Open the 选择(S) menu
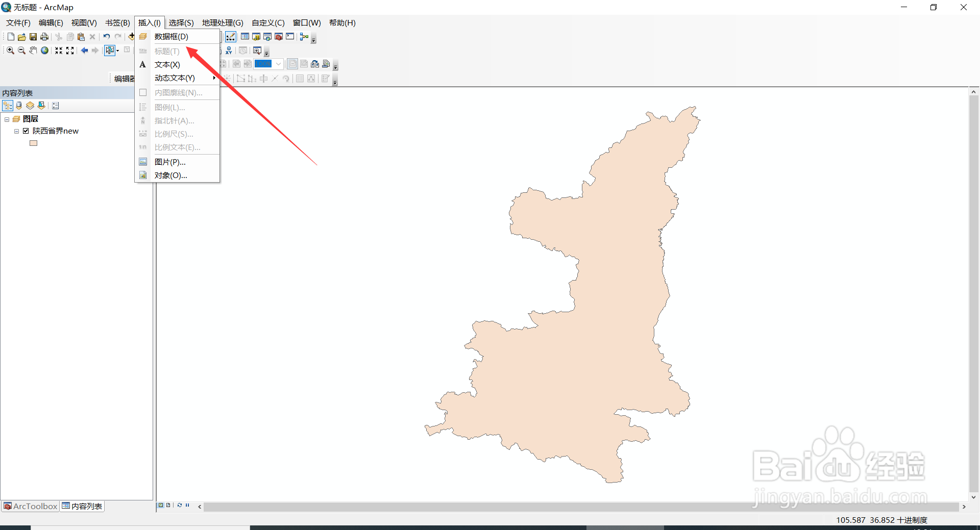Image resolution: width=980 pixels, height=530 pixels. click(x=181, y=22)
